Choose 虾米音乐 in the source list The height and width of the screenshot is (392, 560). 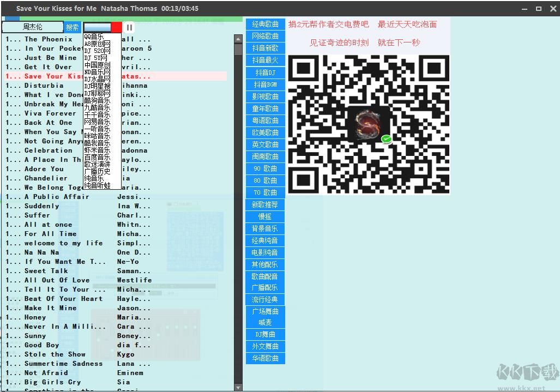click(102, 150)
